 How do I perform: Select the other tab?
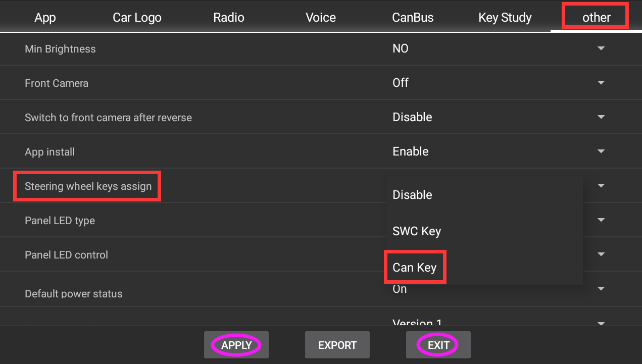coord(596,18)
